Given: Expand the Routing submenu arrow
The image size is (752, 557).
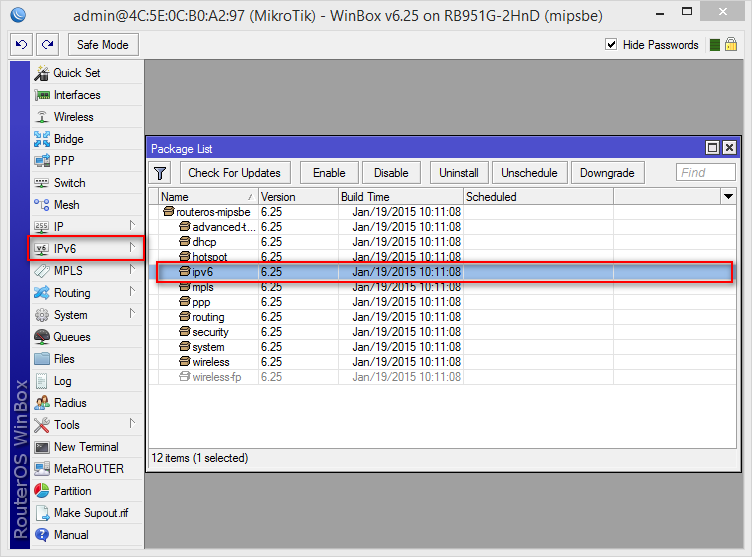Looking at the screenshot, I should pyautogui.click(x=132, y=292).
